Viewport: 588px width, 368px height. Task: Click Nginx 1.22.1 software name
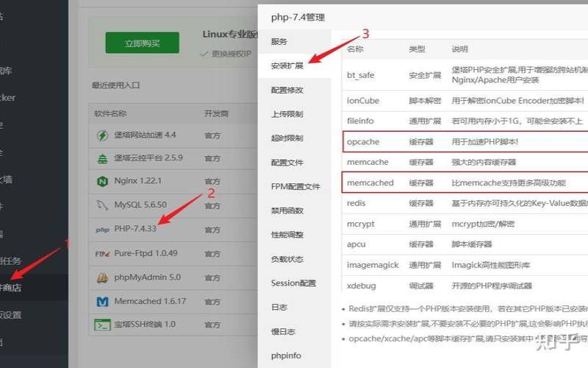(137, 180)
